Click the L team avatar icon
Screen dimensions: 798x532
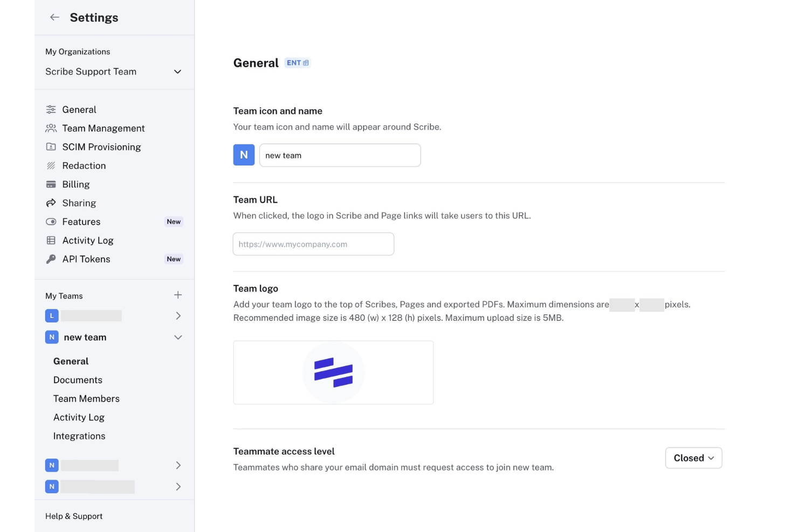(x=52, y=316)
